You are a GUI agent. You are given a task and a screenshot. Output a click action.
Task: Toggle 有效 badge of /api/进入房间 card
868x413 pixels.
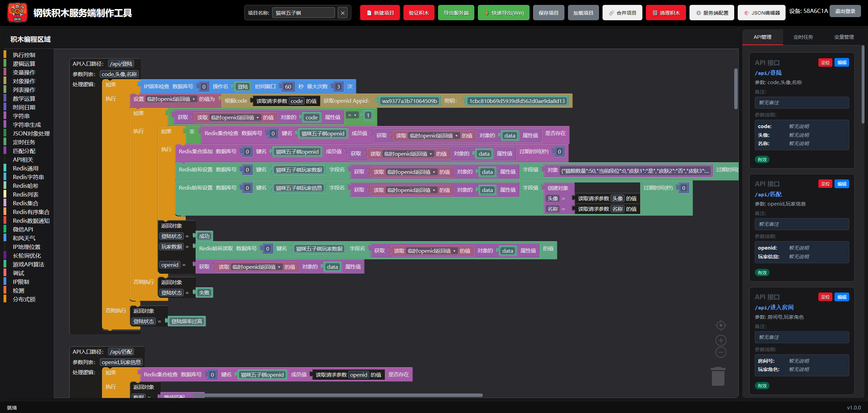click(762, 386)
